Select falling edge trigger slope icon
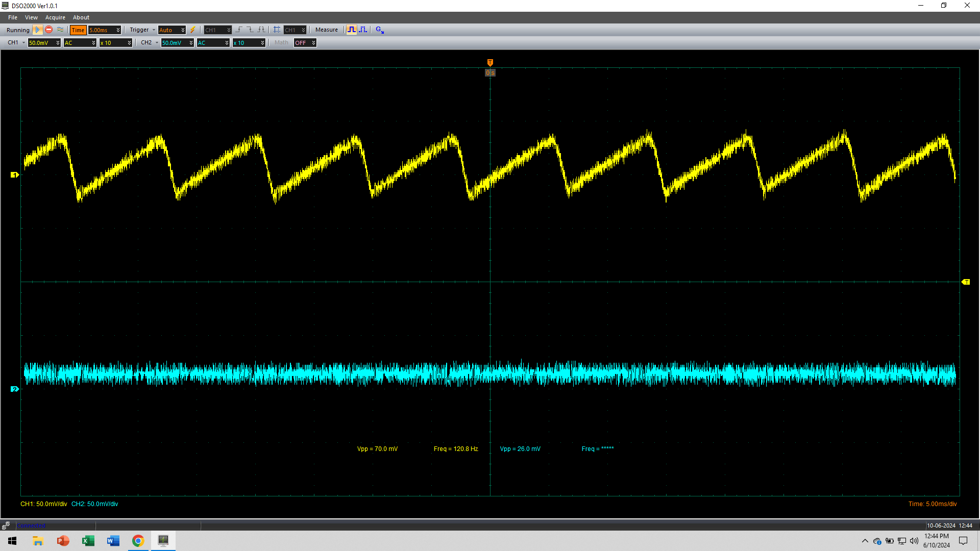The image size is (980, 551). [250, 30]
